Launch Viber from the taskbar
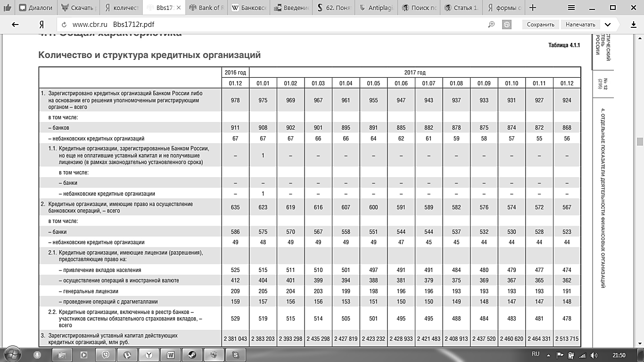The height and width of the screenshot is (362, 644). point(105,355)
